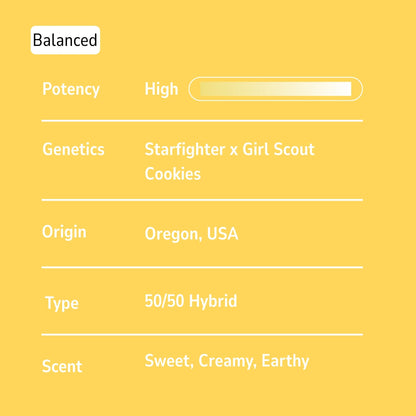This screenshot has width=416, height=416.
Task: Click the Sweet, Creamy, Earthy scent text
Action: (x=227, y=361)
